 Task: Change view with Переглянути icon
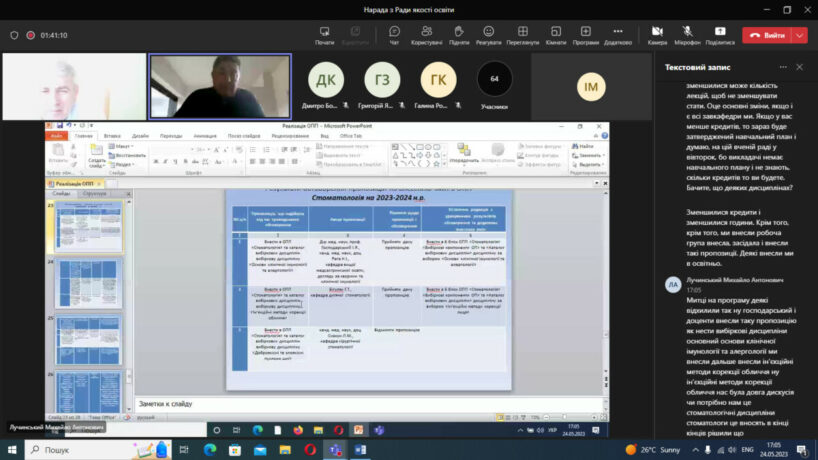tap(522, 34)
